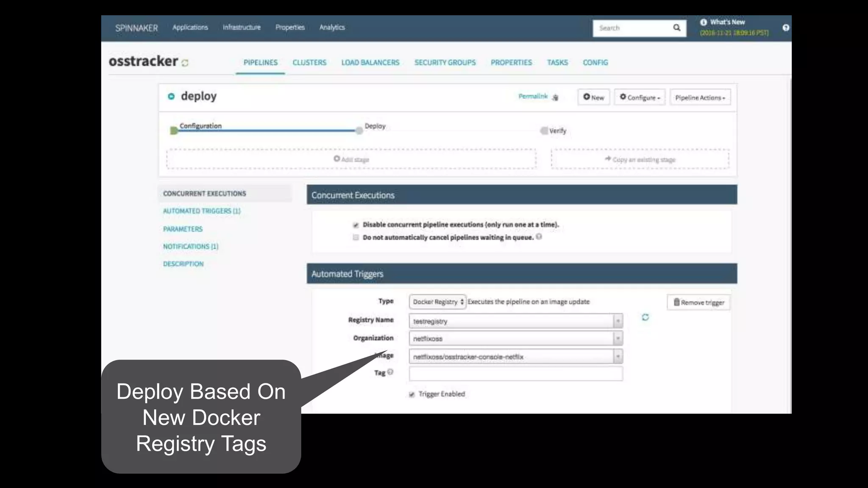Jump to Automated Triggers section link
Viewport: 868px width, 488px height.
[x=202, y=211]
